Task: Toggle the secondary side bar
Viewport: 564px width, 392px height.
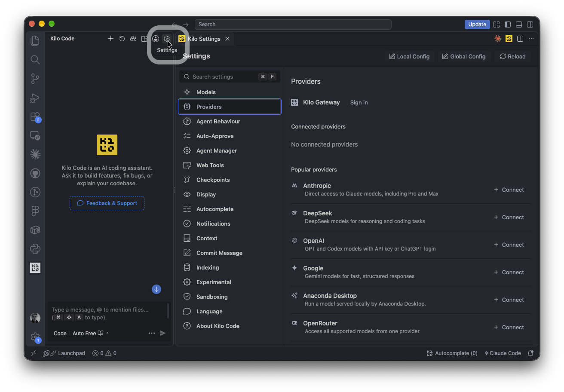Action: click(530, 24)
